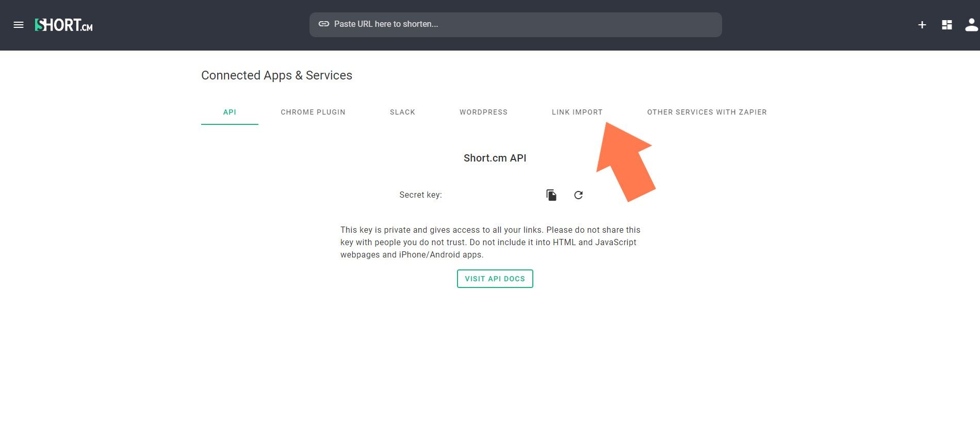Screen dimensions: 980x433
Task: Switch to the Slack tab
Action: 402,112
